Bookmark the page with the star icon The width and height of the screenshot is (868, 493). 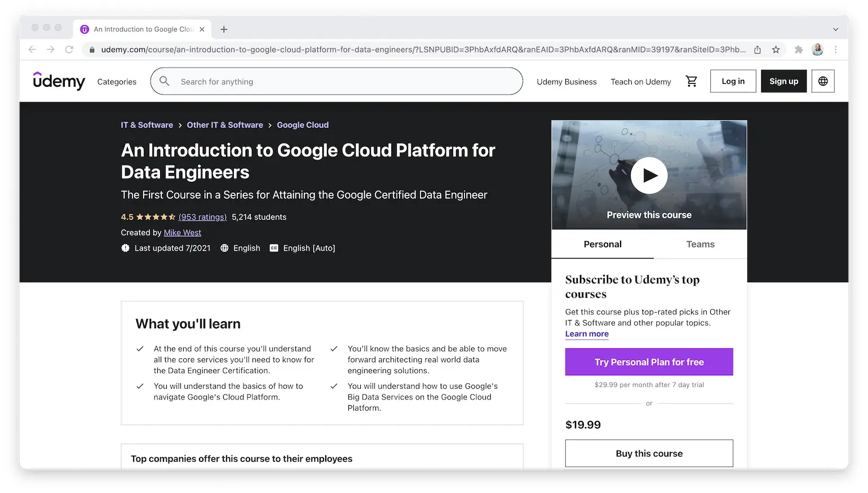[x=777, y=49]
